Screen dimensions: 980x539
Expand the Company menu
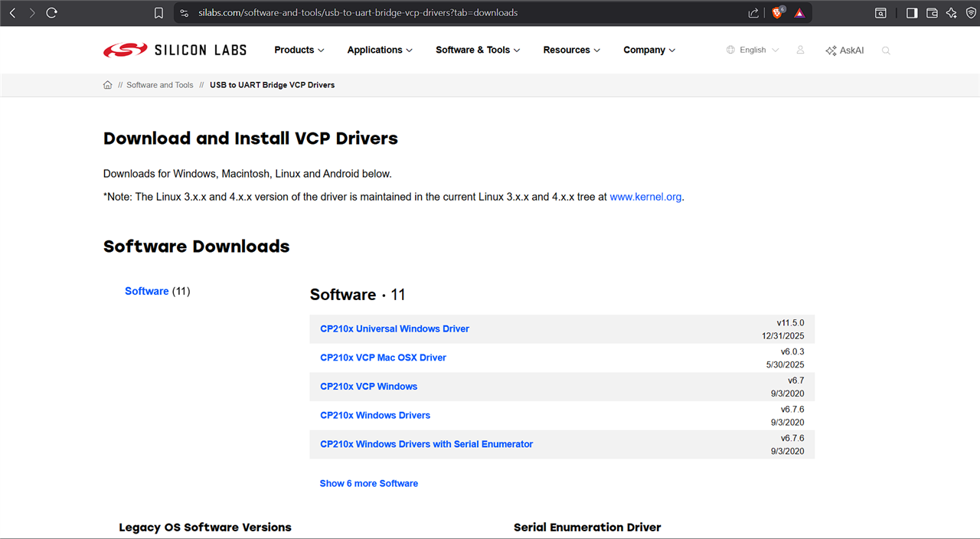pos(649,50)
